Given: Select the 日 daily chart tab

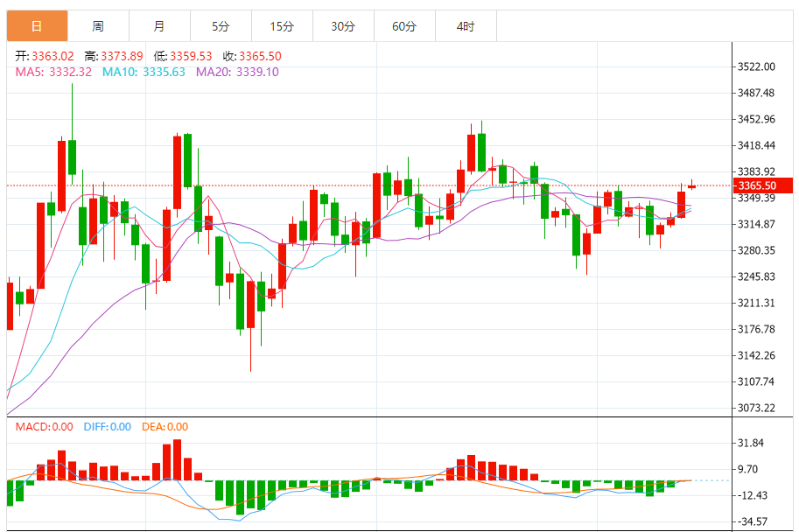Looking at the screenshot, I should [x=37, y=26].
